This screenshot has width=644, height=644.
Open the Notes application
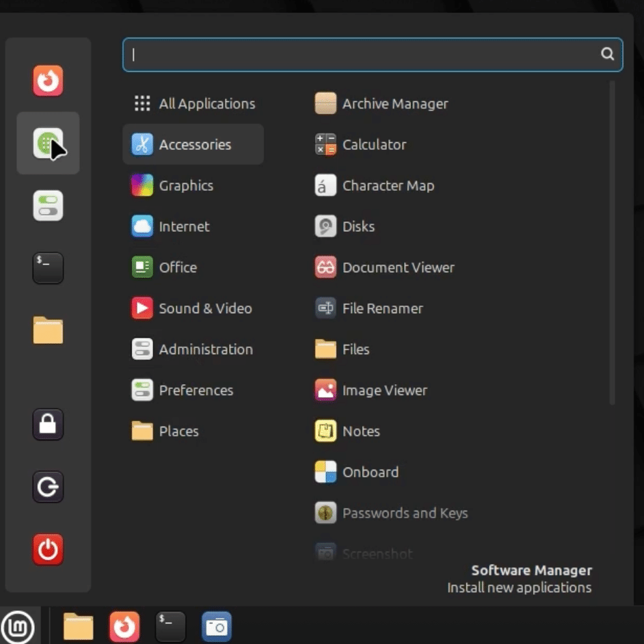360,431
